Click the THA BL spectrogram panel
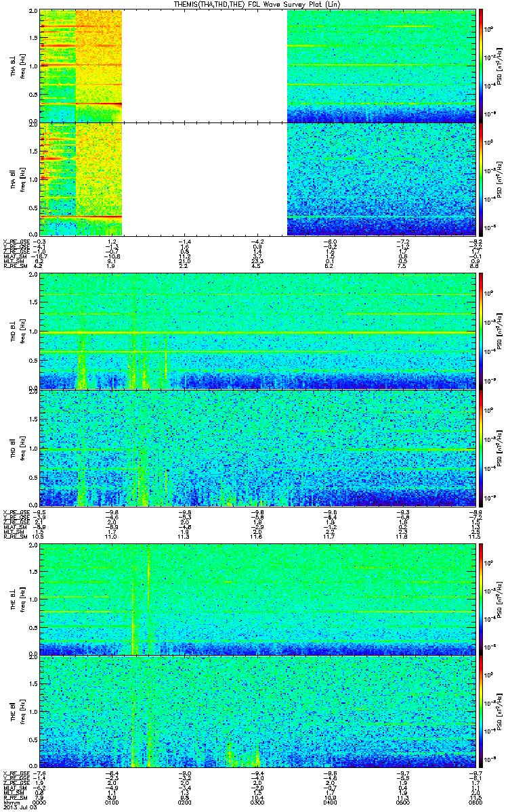This screenshot has width=508, height=812. [x=257, y=66]
